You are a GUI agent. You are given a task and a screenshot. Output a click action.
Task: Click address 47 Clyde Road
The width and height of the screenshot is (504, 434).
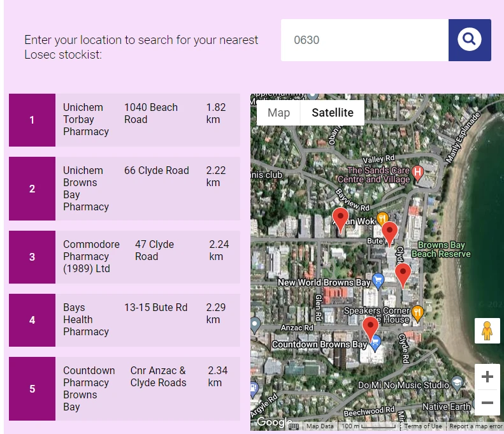click(x=154, y=250)
